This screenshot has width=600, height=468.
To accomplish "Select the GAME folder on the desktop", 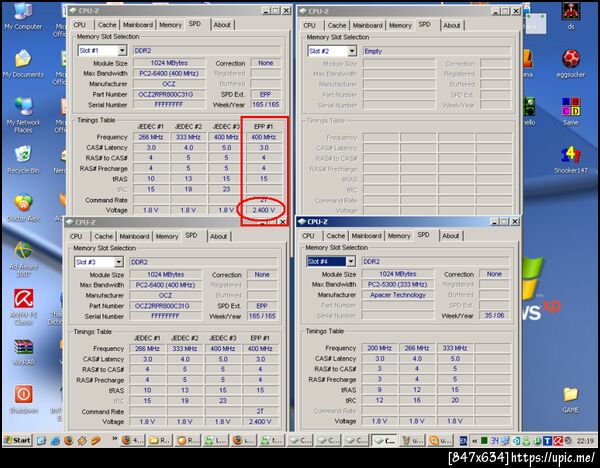I will coord(570,400).
